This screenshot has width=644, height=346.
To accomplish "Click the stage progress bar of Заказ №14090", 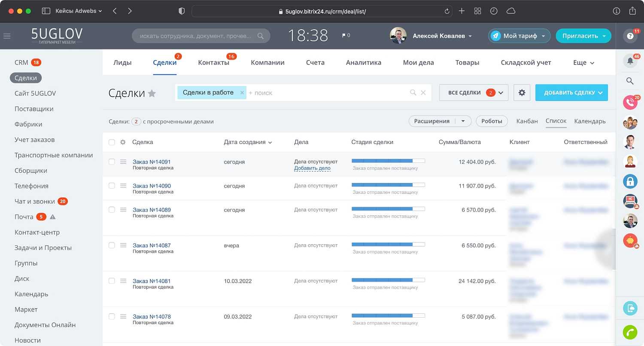I will point(388,184).
